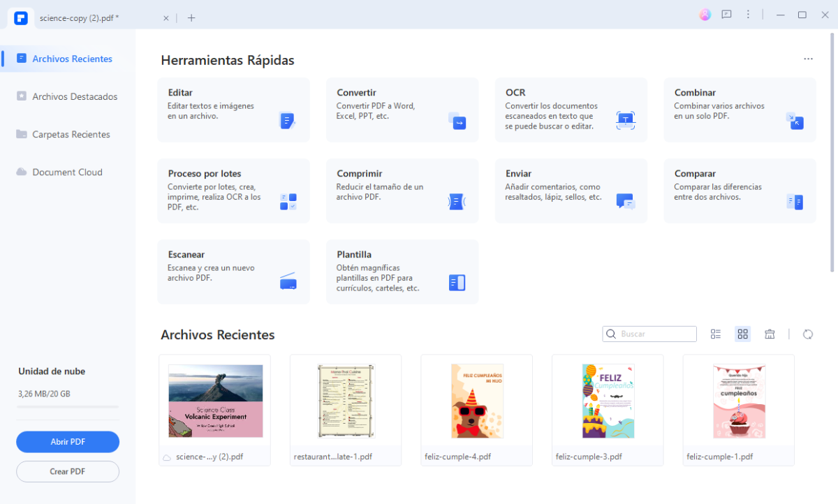Viewport: 838px width, 504px height.
Task: Open the OCR tool
Action: tap(571, 110)
